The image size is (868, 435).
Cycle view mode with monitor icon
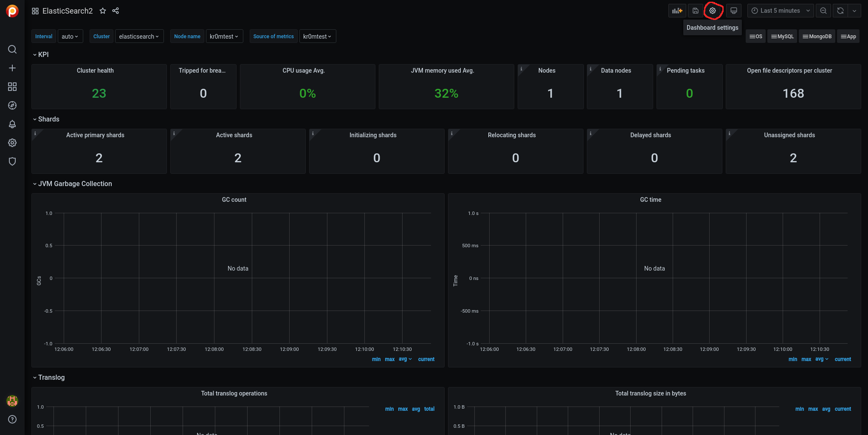pyautogui.click(x=733, y=11)
